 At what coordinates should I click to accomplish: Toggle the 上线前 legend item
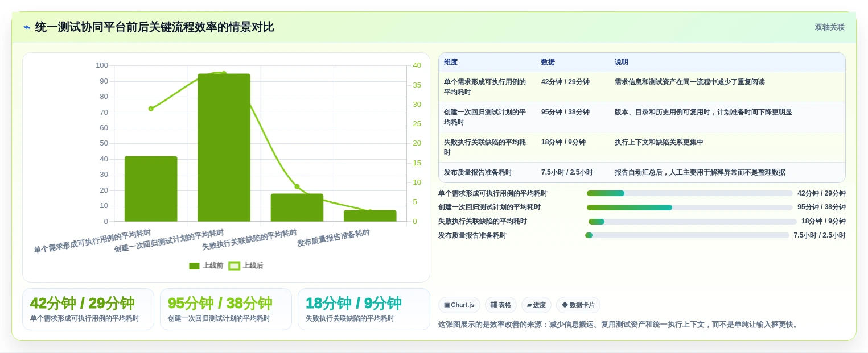[206, 265]
